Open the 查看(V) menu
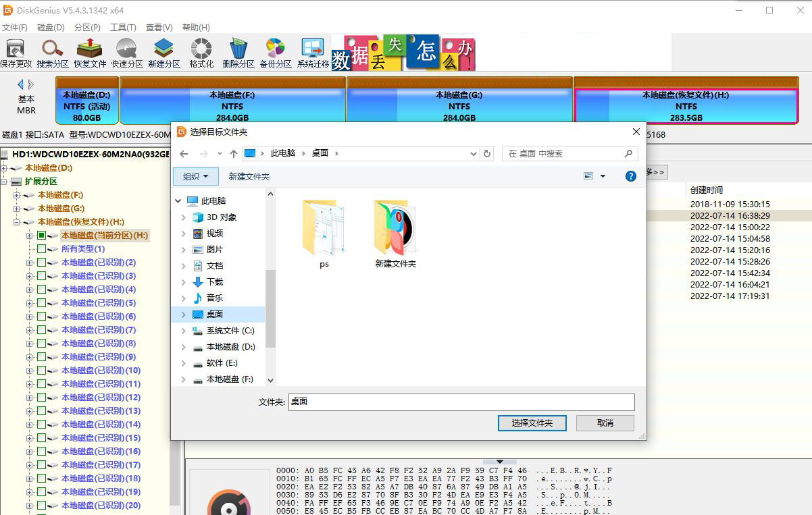Viewport: 812px width, 515px height. [159, 27]
